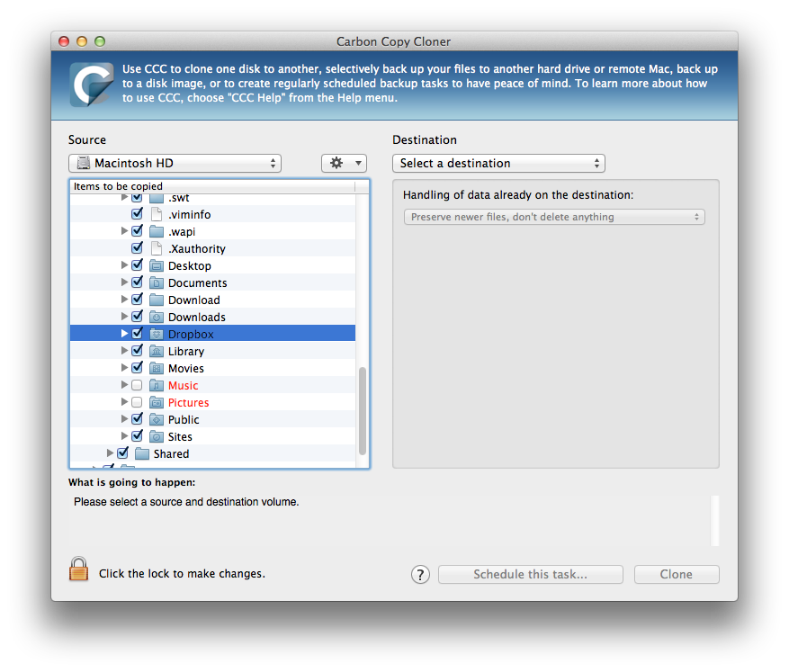789x672 pixels.
Task: Click the help question mark button
Action: [x=421, y=574]
